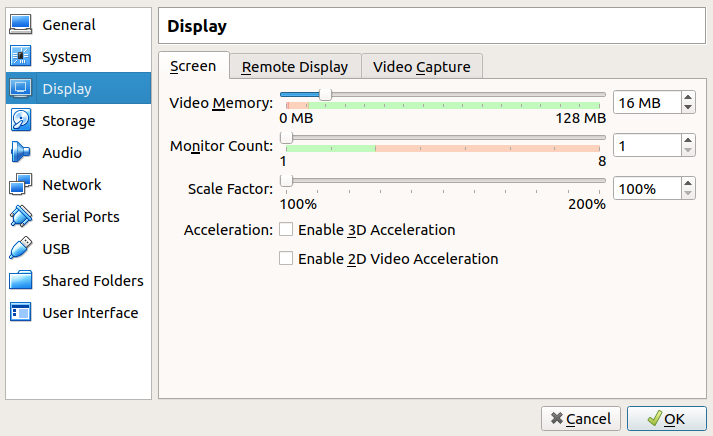Increase Monitor Count with up arrow
Screen dimensions: 713x436
tap(688, 140)
